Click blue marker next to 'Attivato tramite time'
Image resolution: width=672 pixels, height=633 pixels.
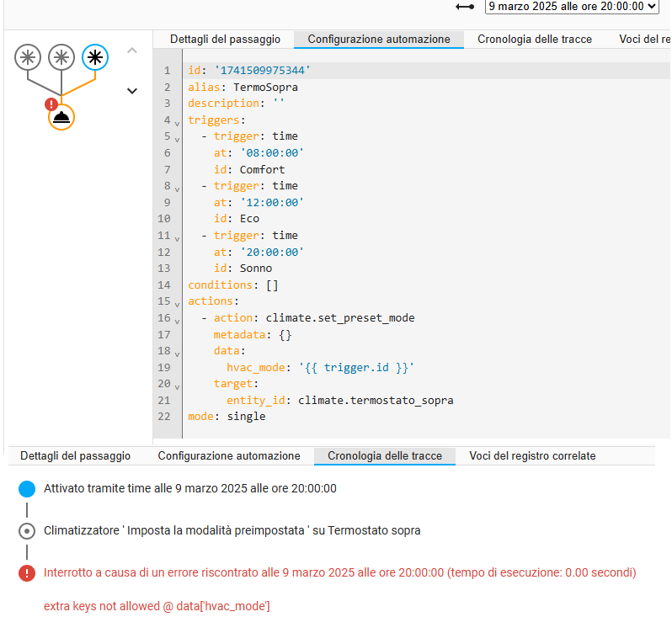tap(27, 489)
